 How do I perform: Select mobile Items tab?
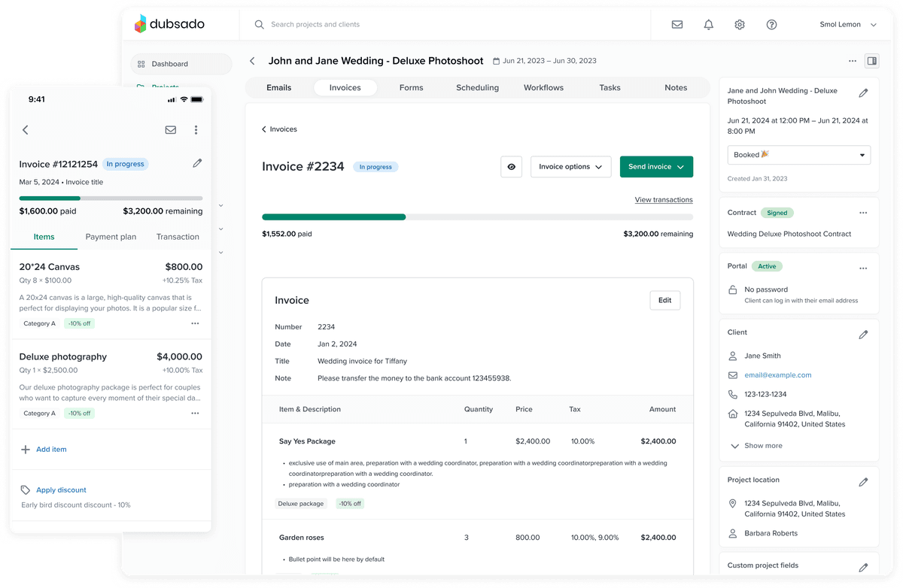(x=44, y=237)
